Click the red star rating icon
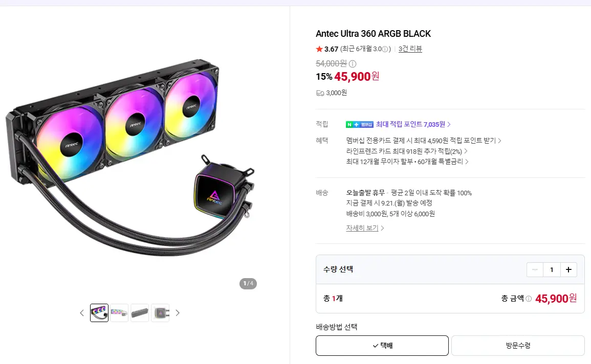This screenshot has height=364, width=591. tap(319, 49)
